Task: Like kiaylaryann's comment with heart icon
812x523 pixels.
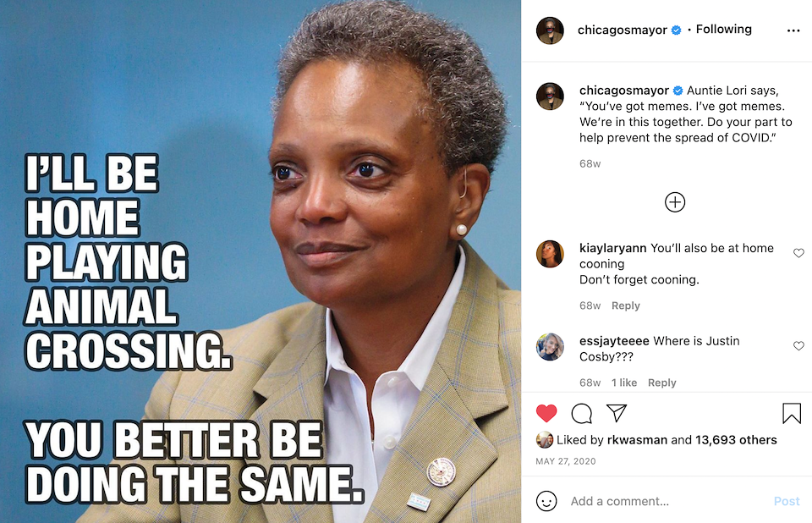Action: 798,253
